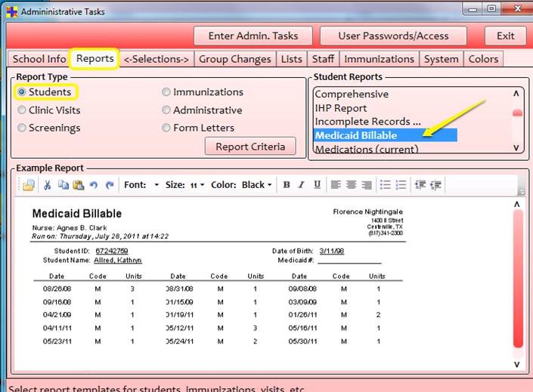
Task: Open the Lists tab
Action: (292, 59)
